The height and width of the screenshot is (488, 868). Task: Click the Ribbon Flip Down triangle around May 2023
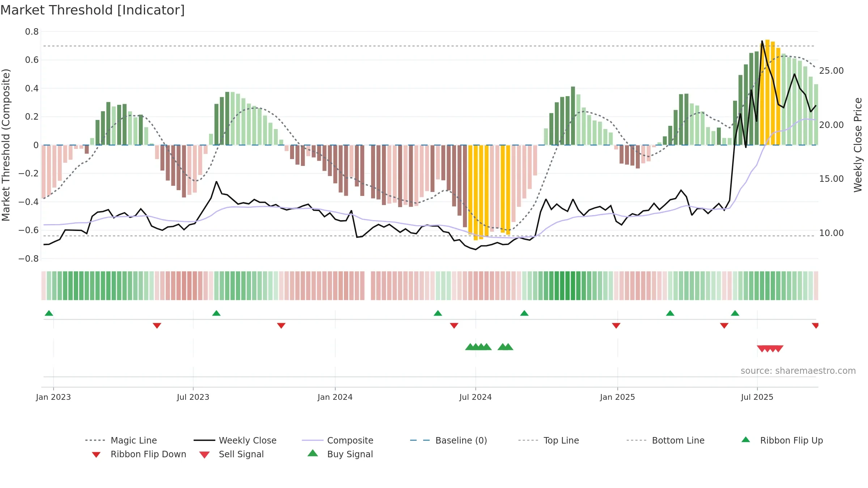157,326
